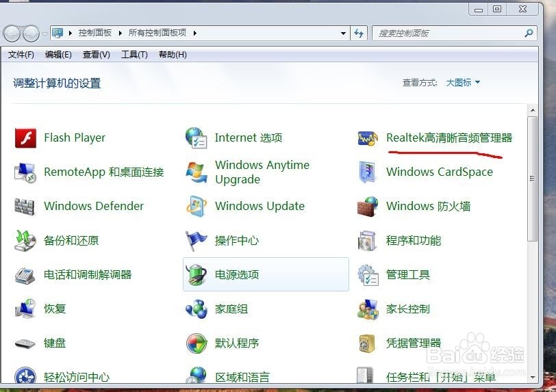Image resolution: width=556 pixels, height=392 pixels.
Task: Open the 家长控制 text link
Action: tap(408, 309)
